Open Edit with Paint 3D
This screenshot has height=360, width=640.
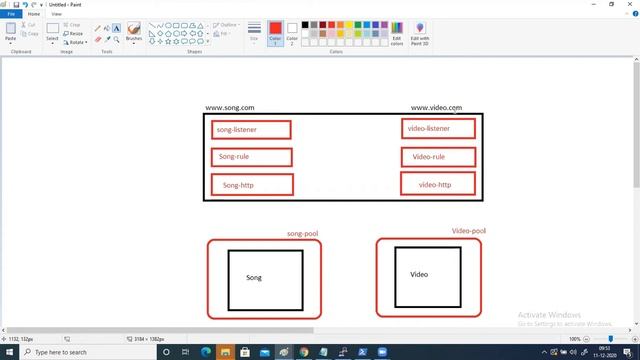click(x=420, y=33)
